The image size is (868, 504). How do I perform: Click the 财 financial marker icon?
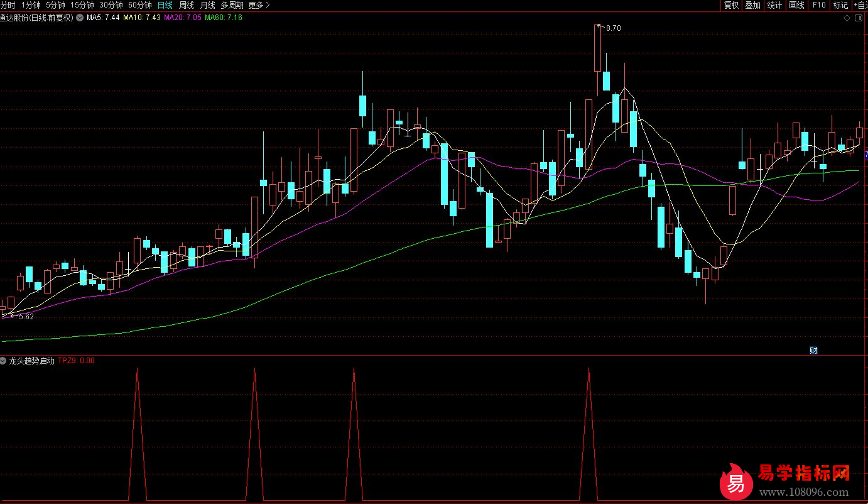[813, 351]
